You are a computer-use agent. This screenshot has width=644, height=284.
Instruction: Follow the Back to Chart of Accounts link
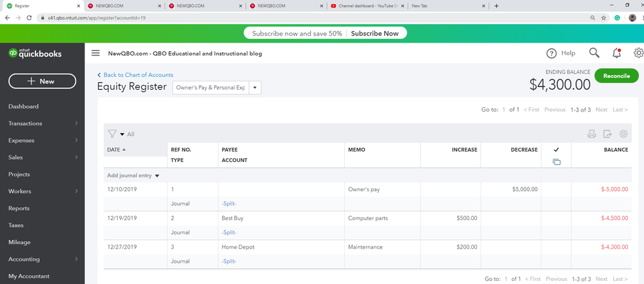pyautogui.click(x=138, y=75)
